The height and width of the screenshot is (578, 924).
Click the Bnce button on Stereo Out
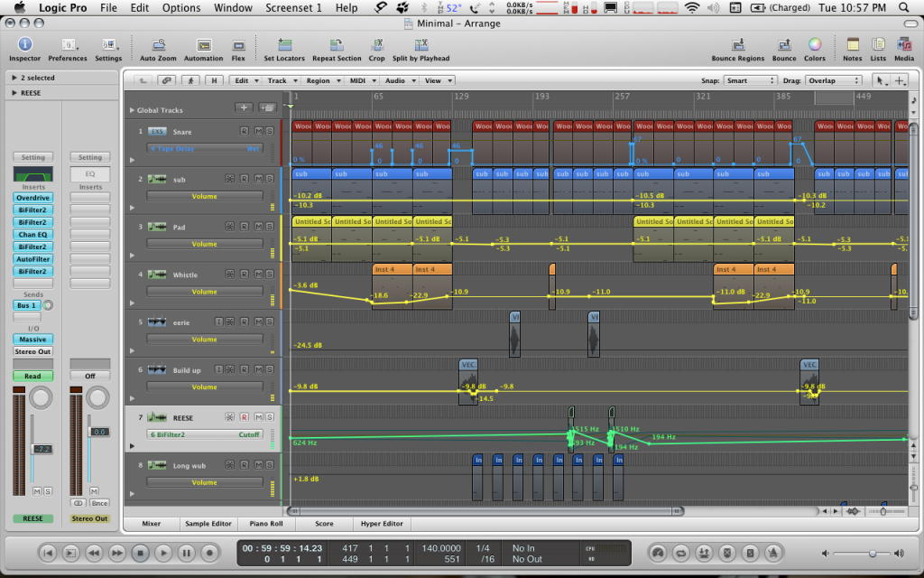[99, 504]
